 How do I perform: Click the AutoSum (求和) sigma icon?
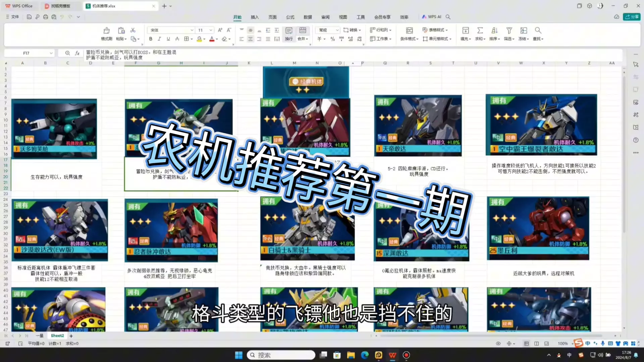[480, 31]
